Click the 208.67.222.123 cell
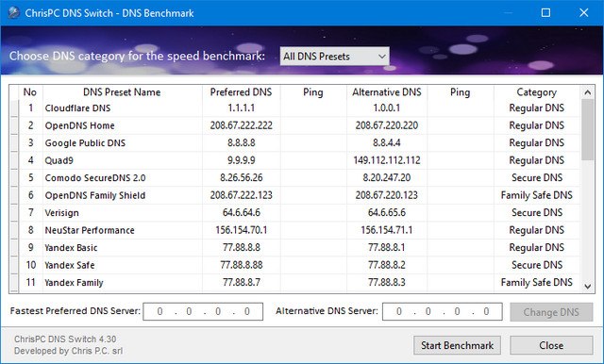Image resolution: width=604 pixels, height=364 pixels. 242,195
